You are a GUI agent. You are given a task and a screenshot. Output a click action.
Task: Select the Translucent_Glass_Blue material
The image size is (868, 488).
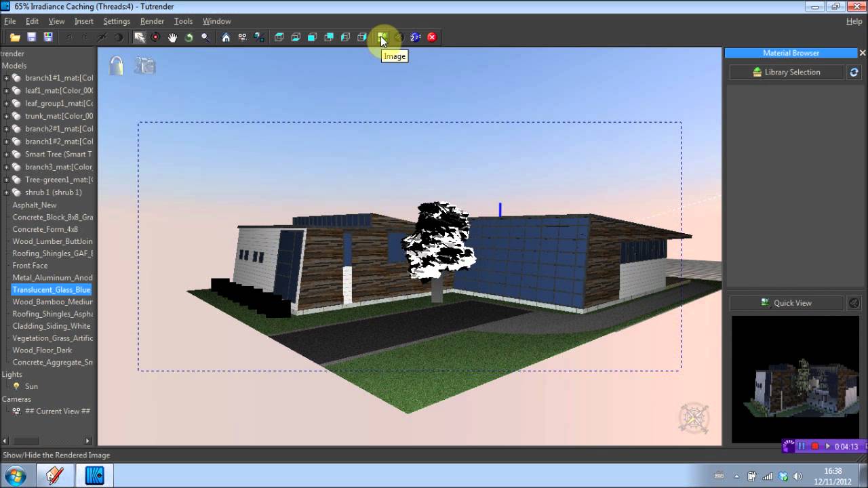[x=52, y=289]
